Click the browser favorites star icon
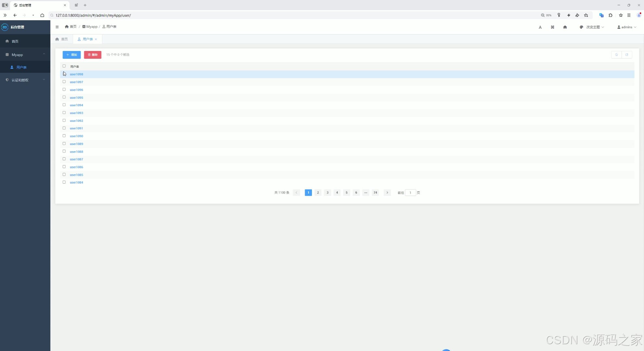The image size is (644, 351). tap(621, 15)
